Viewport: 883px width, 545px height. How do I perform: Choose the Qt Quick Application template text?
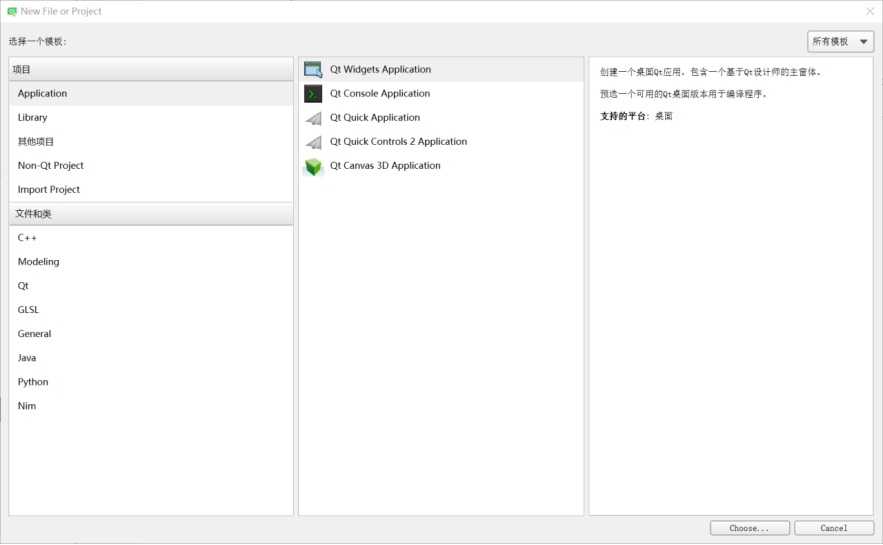click(x=374, y=118)
